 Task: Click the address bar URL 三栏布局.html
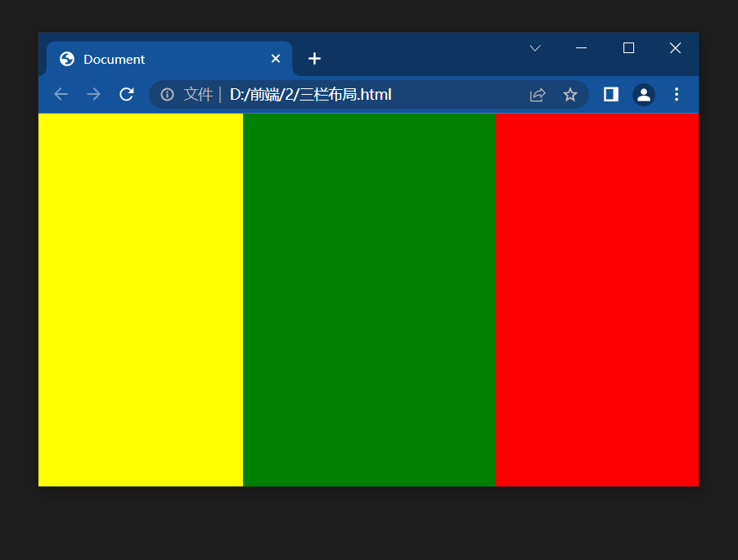pyautogui.click(x=310, y=95)
